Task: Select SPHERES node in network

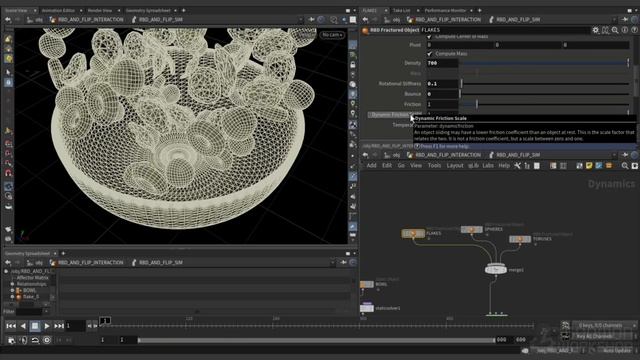Action: click(471, 229)
